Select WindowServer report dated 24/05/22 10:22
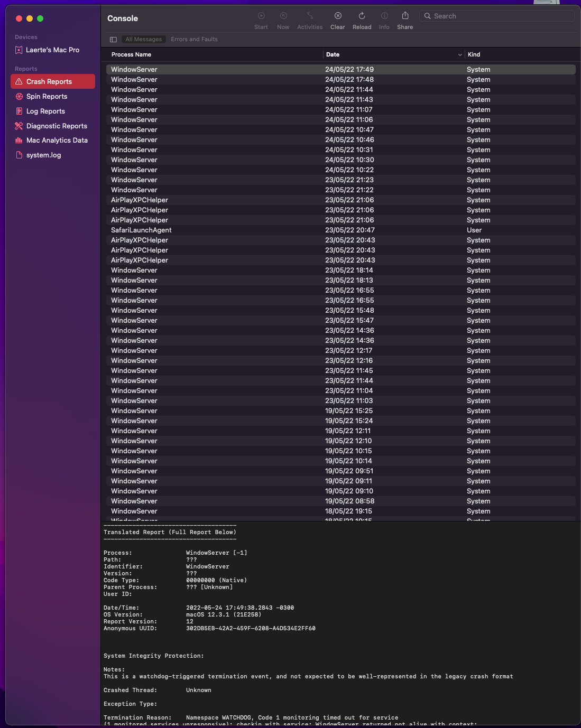The height and width of the screenshot is (728, 581). tap(341, 170)
